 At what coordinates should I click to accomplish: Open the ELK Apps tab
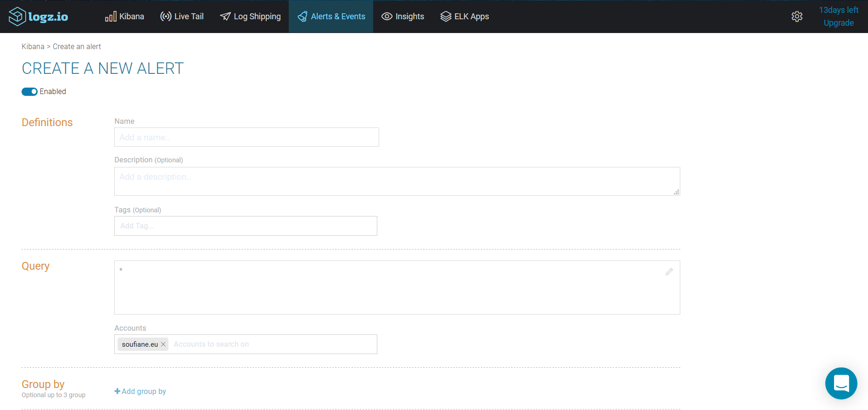[465, 17]
